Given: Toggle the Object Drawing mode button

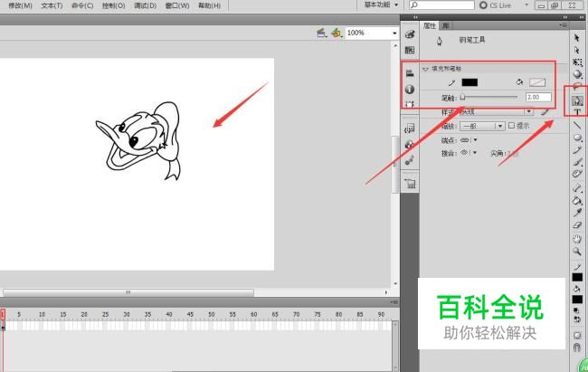Looking at the screenshot, I should tap(577, 335).
